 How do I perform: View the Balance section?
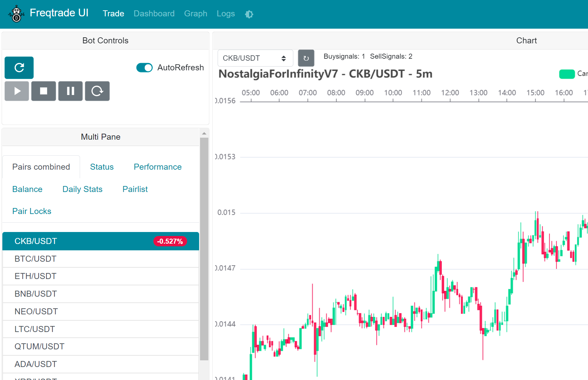[x=27, y=189]
